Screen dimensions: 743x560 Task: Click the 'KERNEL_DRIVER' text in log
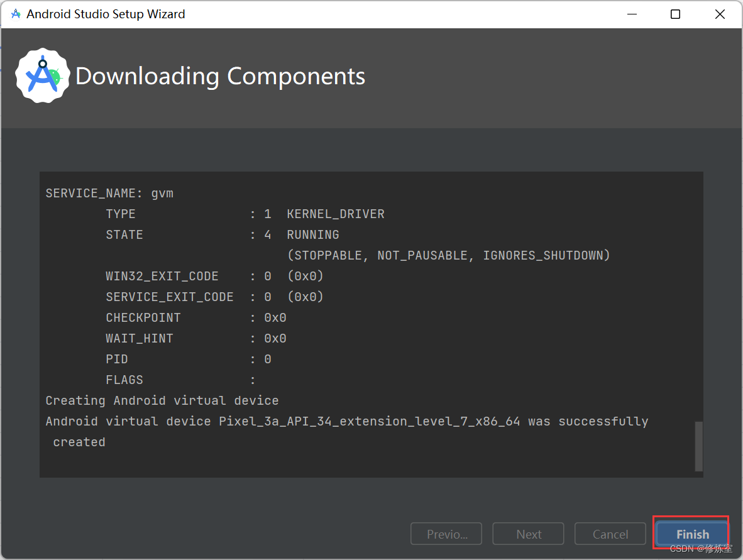[336, 214]
